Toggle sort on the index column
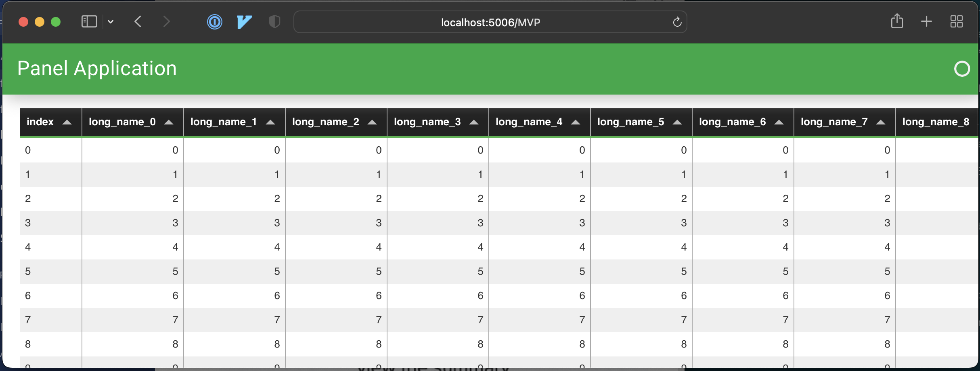The height and width of the screenshot is (371, 980). [x=67, y=122]
